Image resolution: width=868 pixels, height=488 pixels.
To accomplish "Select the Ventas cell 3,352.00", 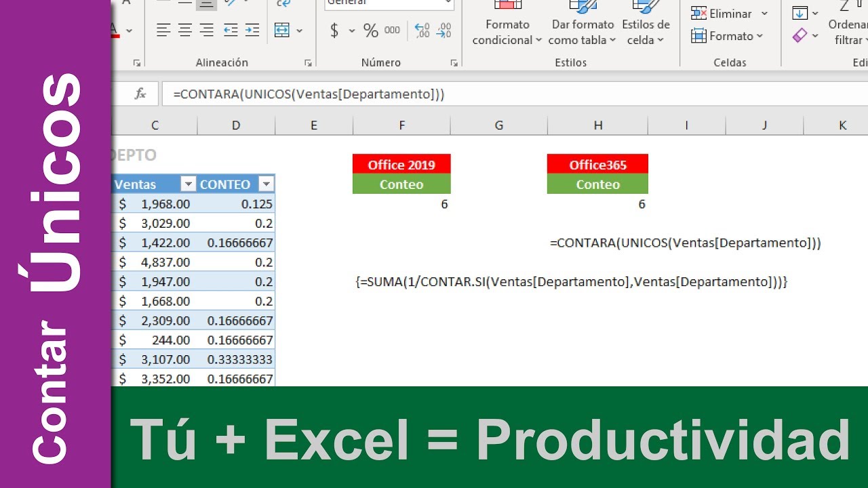I will coord(155,378).
